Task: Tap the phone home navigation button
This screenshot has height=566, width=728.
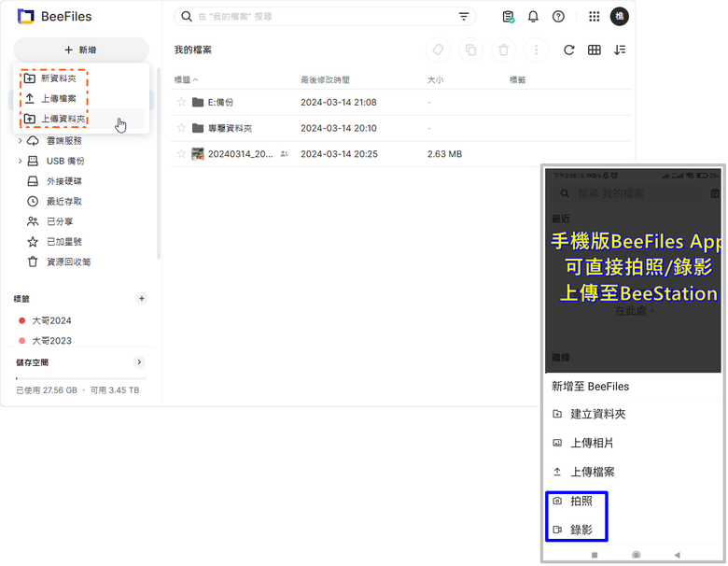Action: 637,555
